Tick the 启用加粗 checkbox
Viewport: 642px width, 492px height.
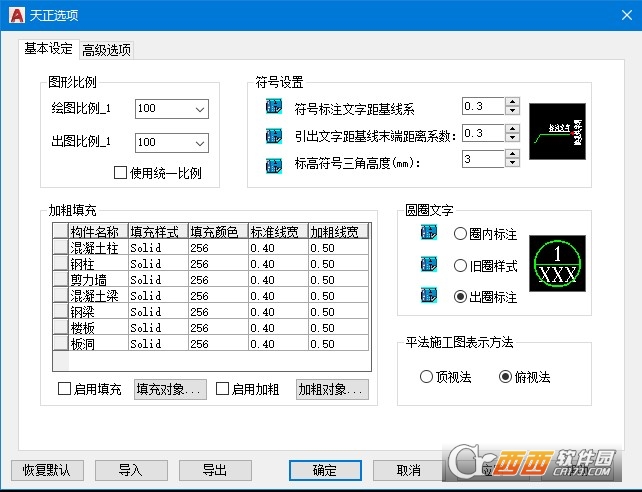click(x=222, y=388)
